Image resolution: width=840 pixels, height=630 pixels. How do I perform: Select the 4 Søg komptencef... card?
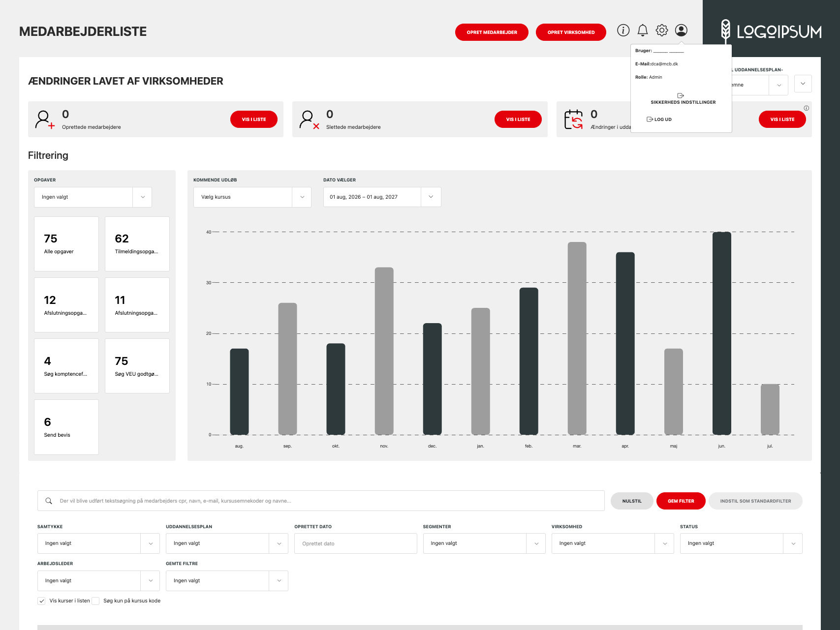pyautogui.click(x=66, y=366)
